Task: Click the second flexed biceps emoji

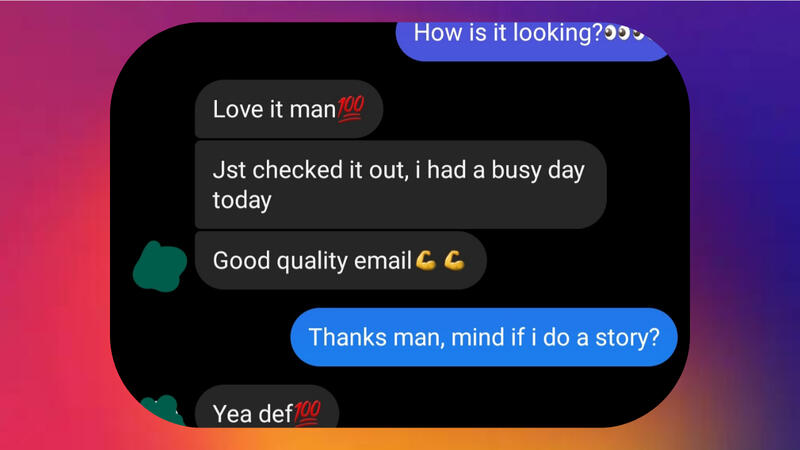Action: pyautogui.click(x=454, y=260)
